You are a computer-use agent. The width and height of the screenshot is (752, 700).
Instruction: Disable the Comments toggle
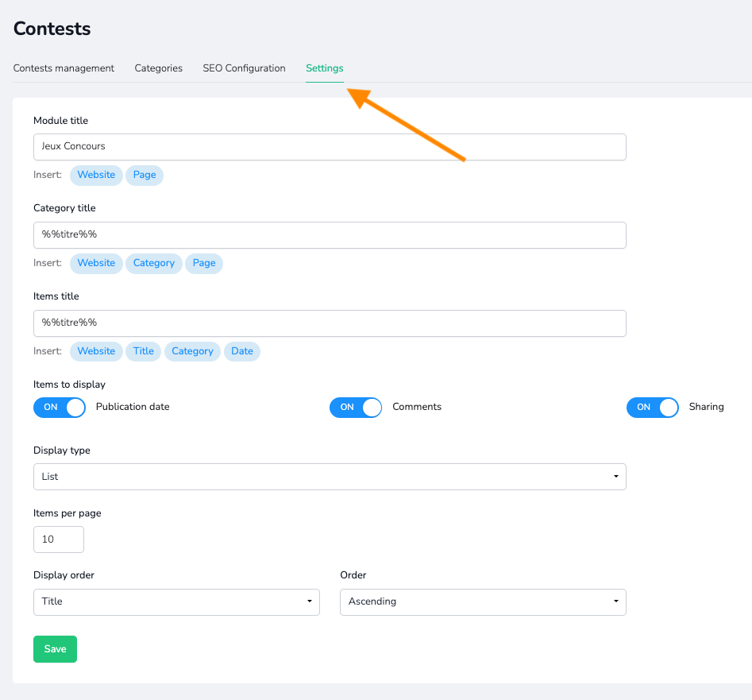pyautogui.click(x=356, y=407)
